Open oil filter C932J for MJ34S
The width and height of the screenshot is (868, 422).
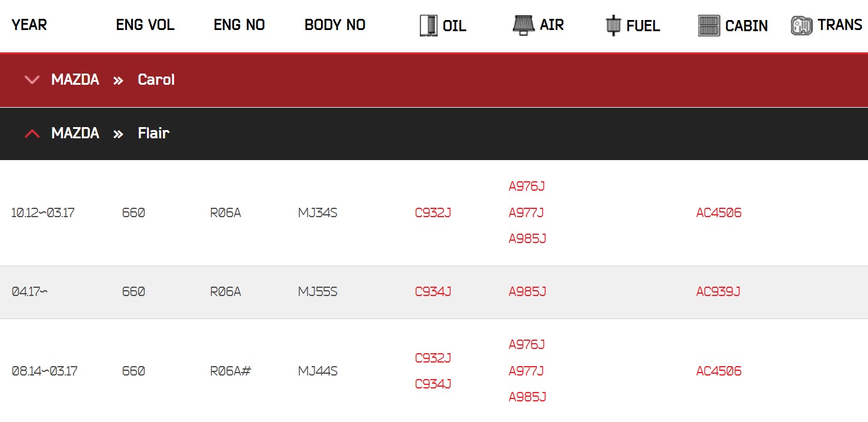point(433,213)
